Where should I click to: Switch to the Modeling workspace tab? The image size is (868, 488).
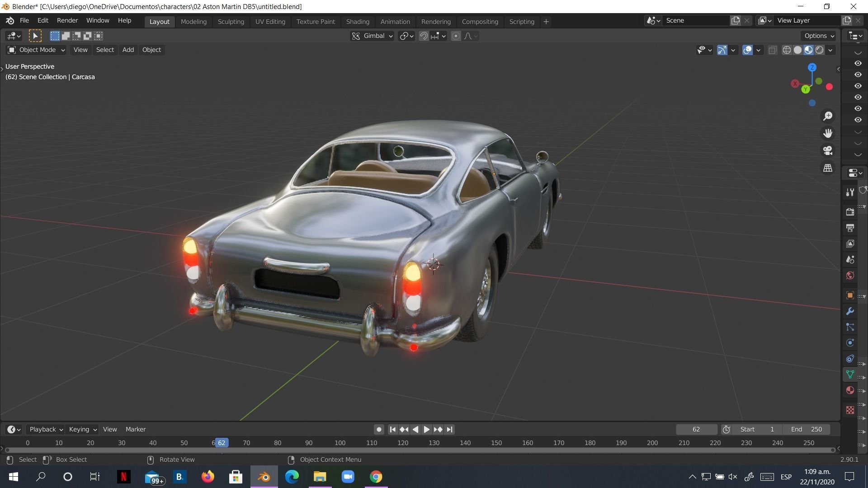pos(193,21)
